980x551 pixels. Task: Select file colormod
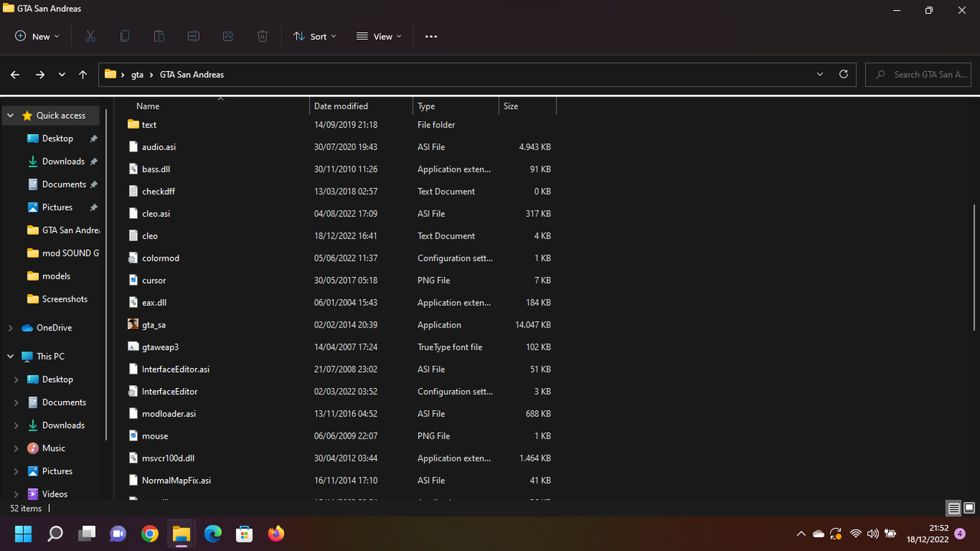coord(341,258)
